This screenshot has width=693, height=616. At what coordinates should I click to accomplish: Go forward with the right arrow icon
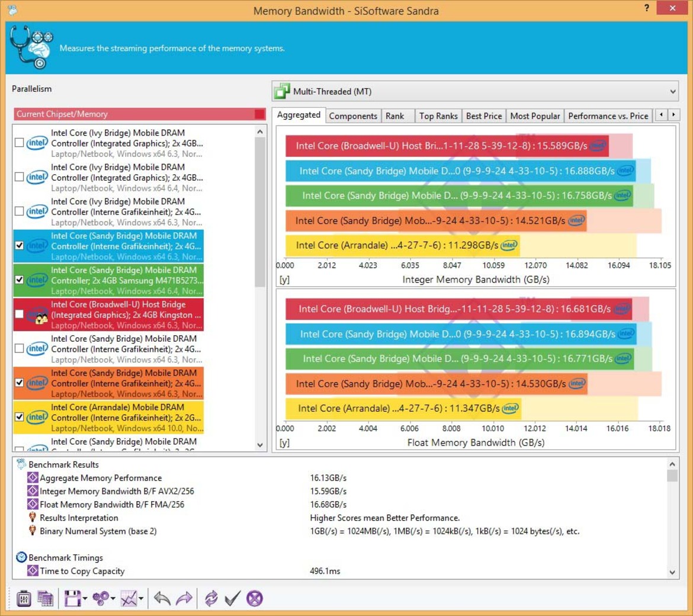coord(184,599)
